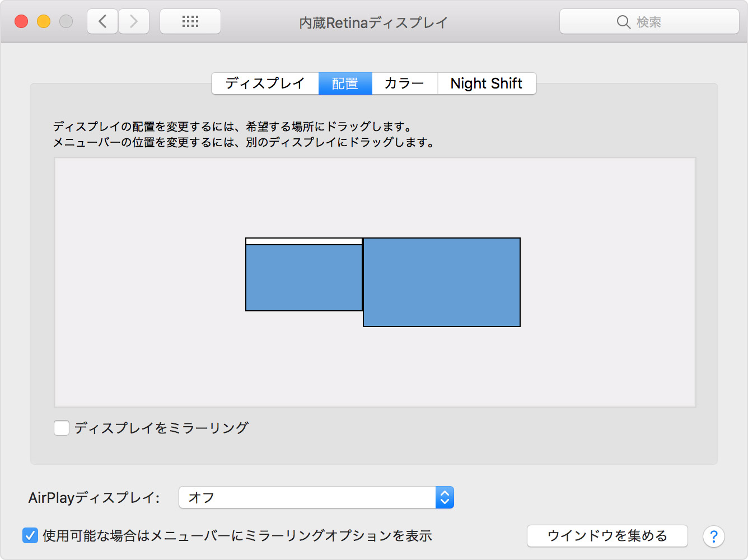
Task: Select the larger right display rectangle
Action: 442,282
